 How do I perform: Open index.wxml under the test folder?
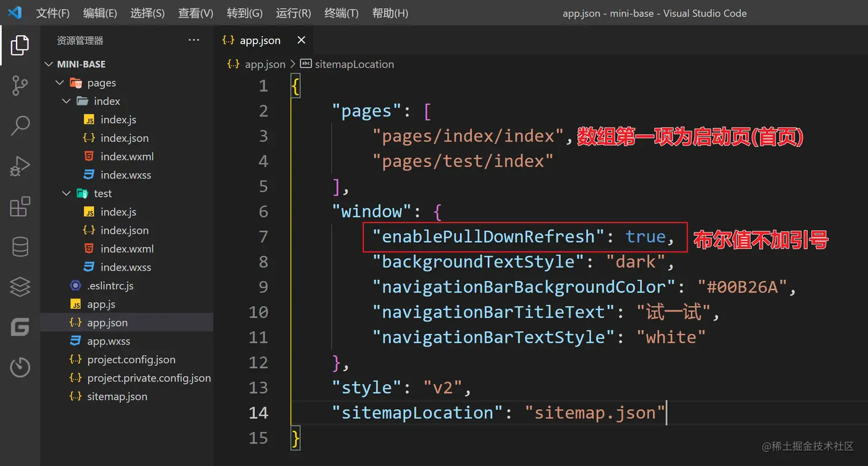[x=127, y=249]
